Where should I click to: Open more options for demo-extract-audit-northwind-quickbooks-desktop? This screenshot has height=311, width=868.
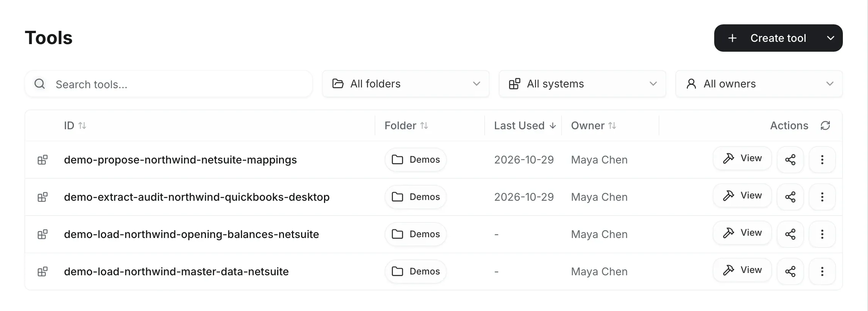pos(822,197)
